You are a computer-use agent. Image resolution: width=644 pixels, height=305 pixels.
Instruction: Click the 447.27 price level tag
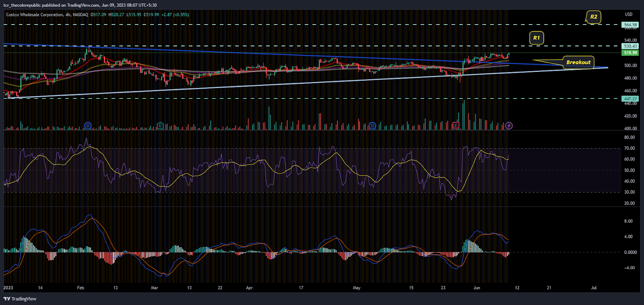630,99
